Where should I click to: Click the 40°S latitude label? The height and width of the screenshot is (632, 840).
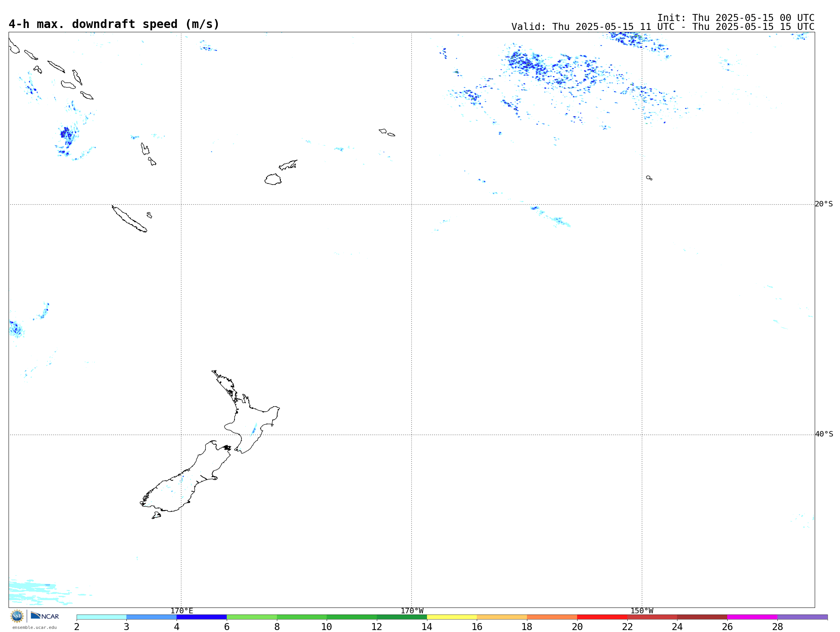click(x=824, y=434)
